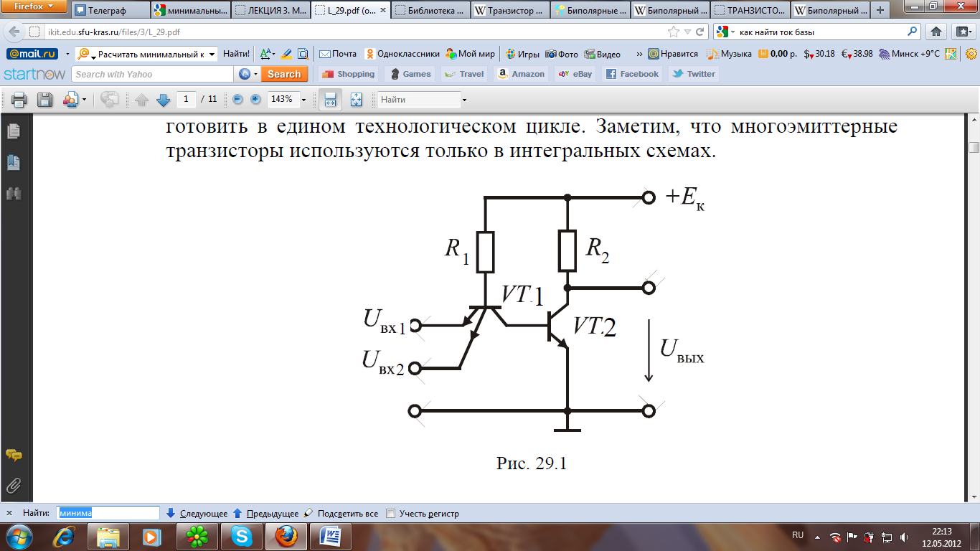Open Twitter on startnow toolbar

[693, 74]
